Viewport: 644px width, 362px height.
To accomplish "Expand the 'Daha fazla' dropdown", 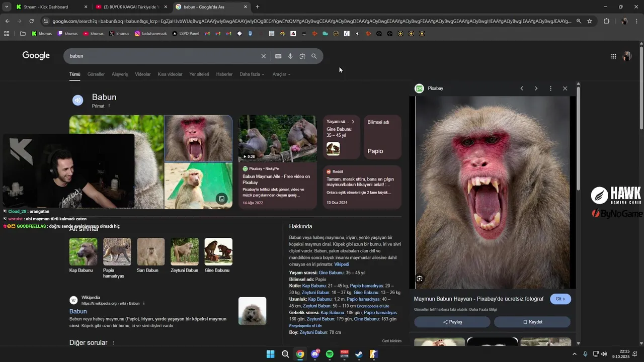I will pyautogui.click(x=252, y=74).
